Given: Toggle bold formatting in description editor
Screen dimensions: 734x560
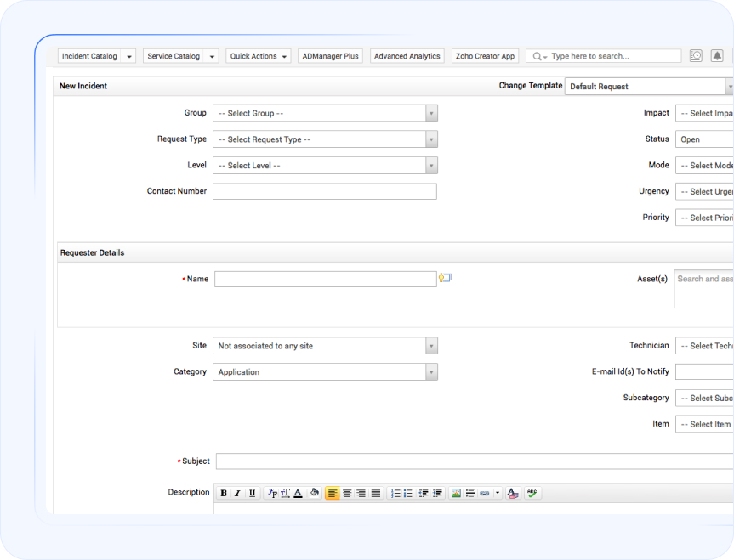Looking at the screenshot, I should coord(224,494).
